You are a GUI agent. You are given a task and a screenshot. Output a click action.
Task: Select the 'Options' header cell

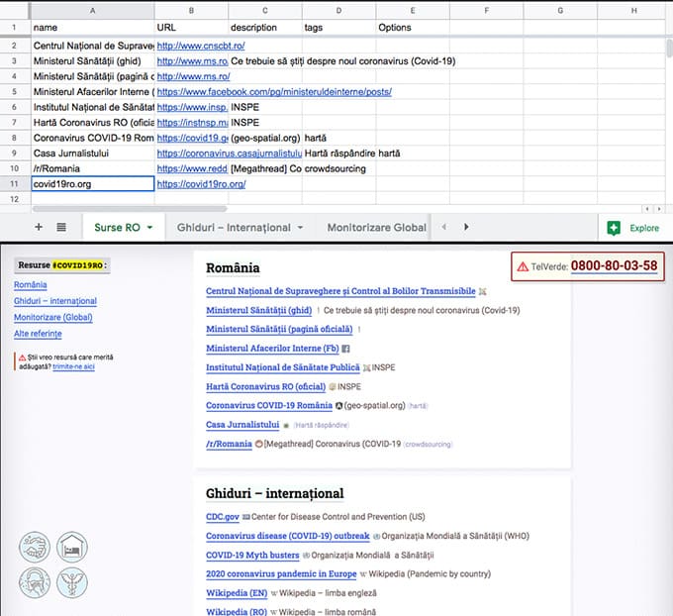413,28
